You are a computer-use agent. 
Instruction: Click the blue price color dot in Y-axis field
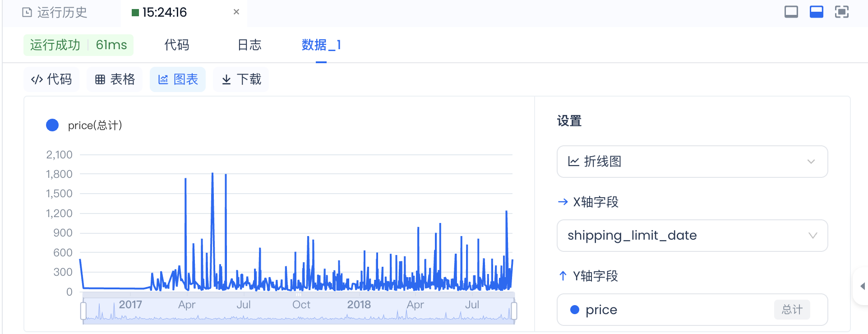click(x=575, y=310)
